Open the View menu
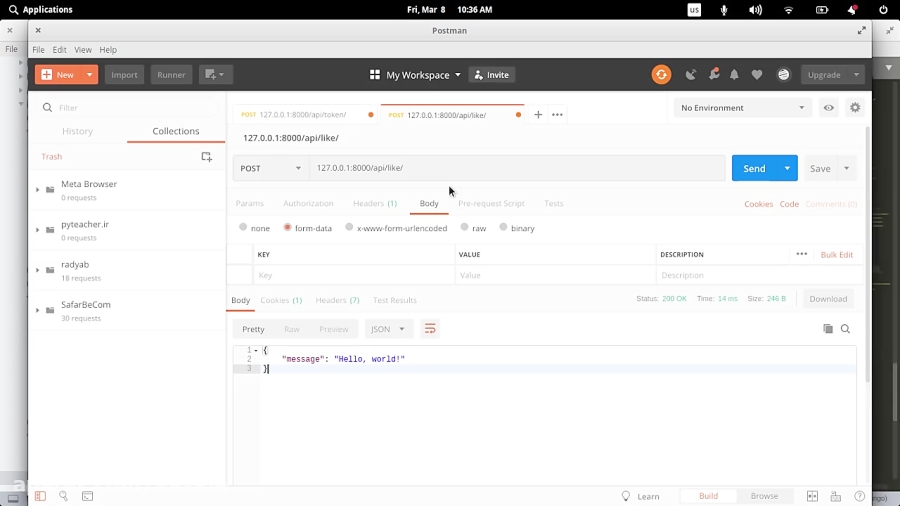Image resolution: width=900 pixels, height=506 pixels. [83, 49]
